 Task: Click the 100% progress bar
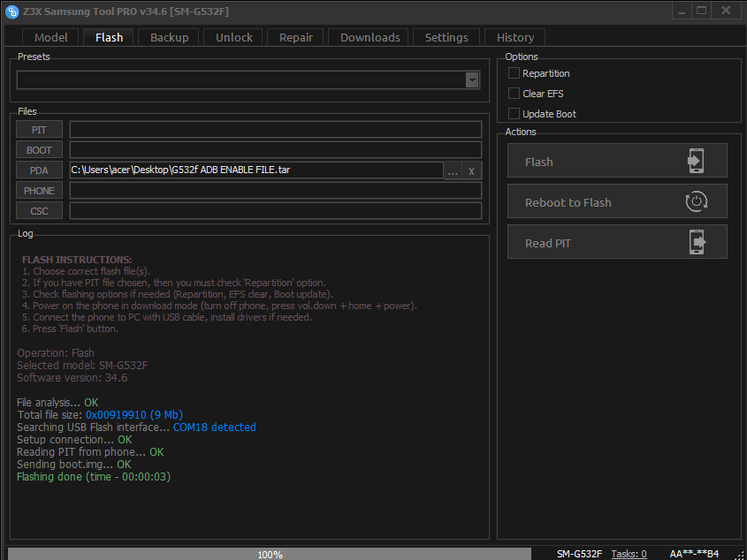(x=270, y=554)
